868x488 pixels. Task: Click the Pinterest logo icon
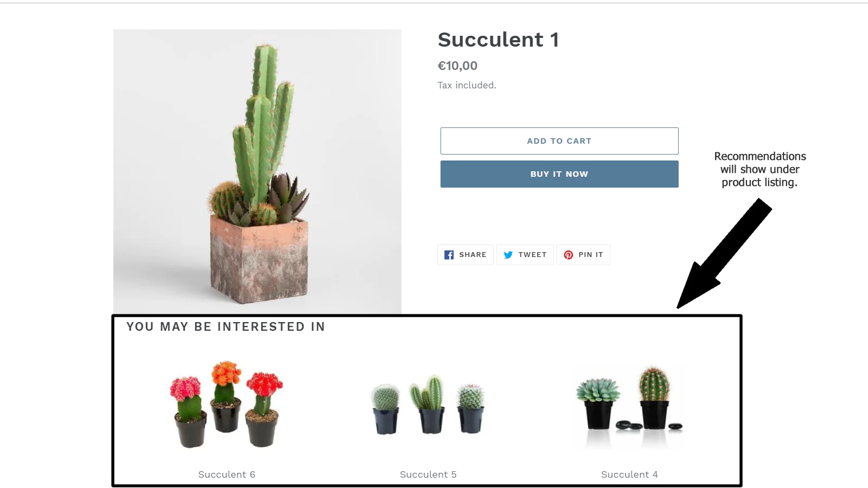568,255
